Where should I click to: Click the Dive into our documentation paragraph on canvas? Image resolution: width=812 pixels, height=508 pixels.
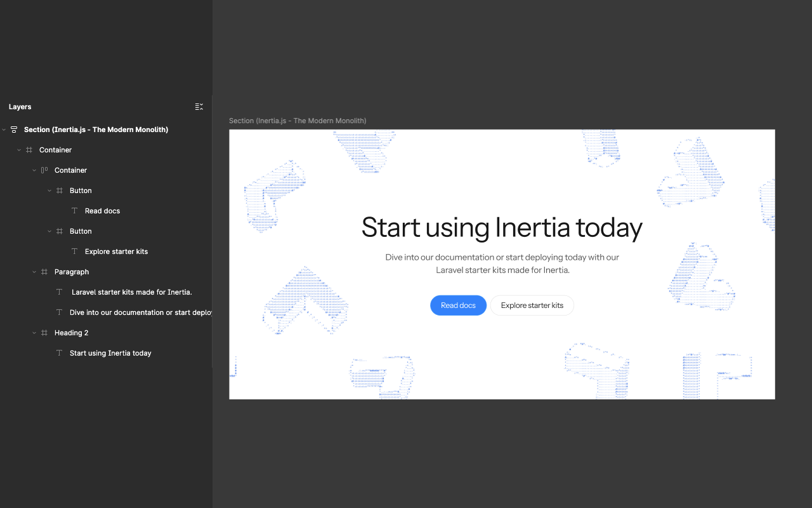[502, 264]
